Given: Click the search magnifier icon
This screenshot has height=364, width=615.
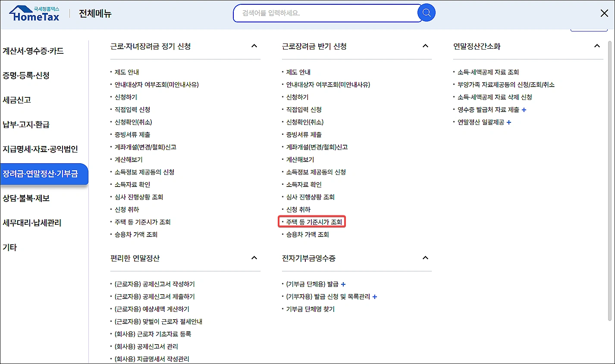Looking at the screenshot, I should coord(426,12).
